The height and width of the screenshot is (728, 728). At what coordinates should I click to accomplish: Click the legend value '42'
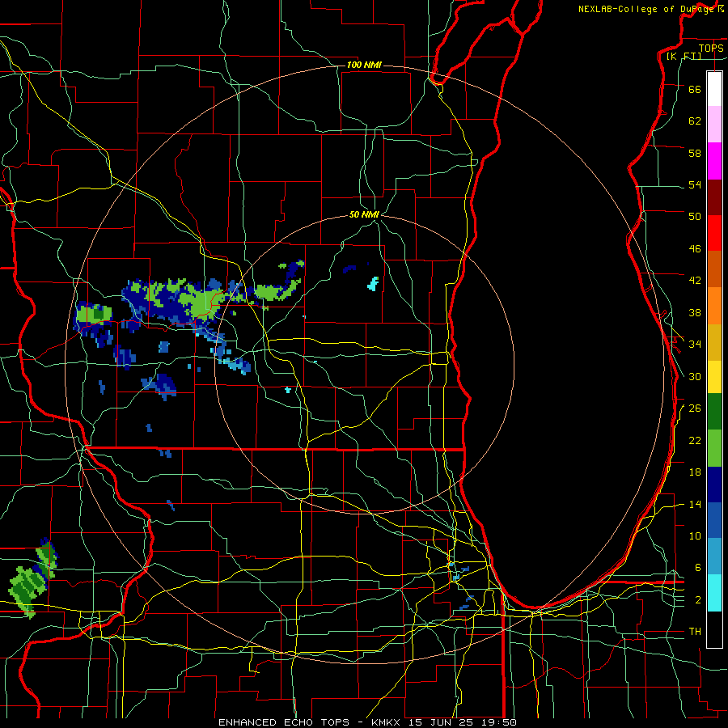tap(695, 281)
